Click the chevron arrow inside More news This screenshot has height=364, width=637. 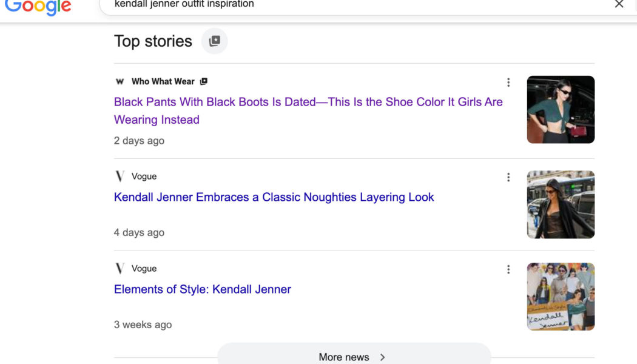(382, 357)
